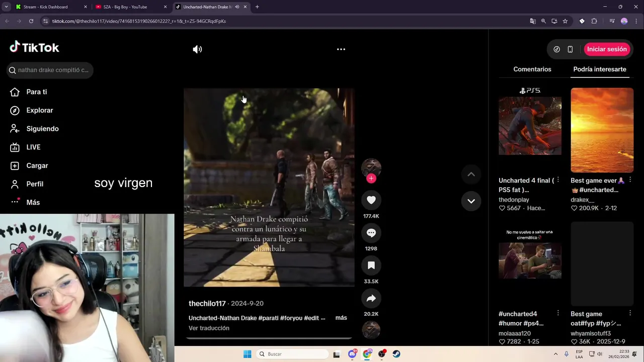Viewport: 644px width, 362px height.
Task: Click the Chrome translate page icon
Action: coord(533,21)
